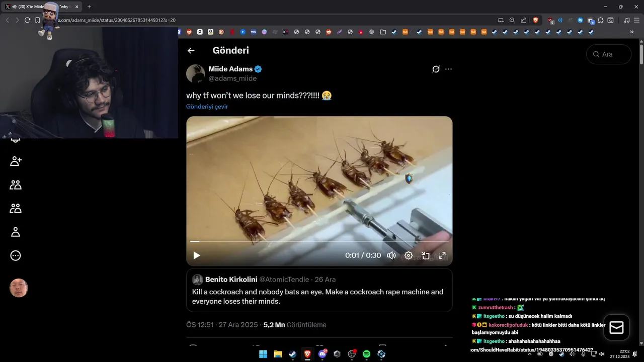Viewport: 644px width, 362px height.
Task: Click the post timestamp ÖS 12:51 · 27 Ara 2025
Action: coord(222,325)
